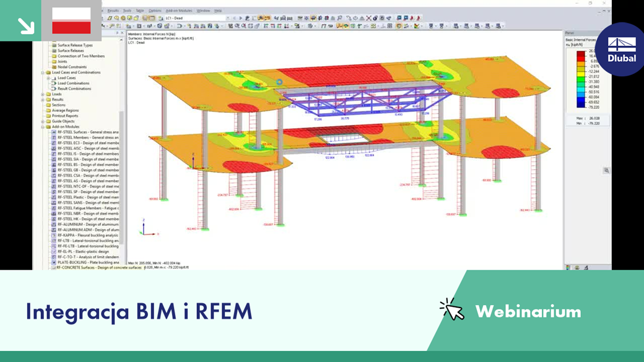Click the PLATE-BUCKLING module icon
This screenshot has width=644, height=362.
[54, 262]
